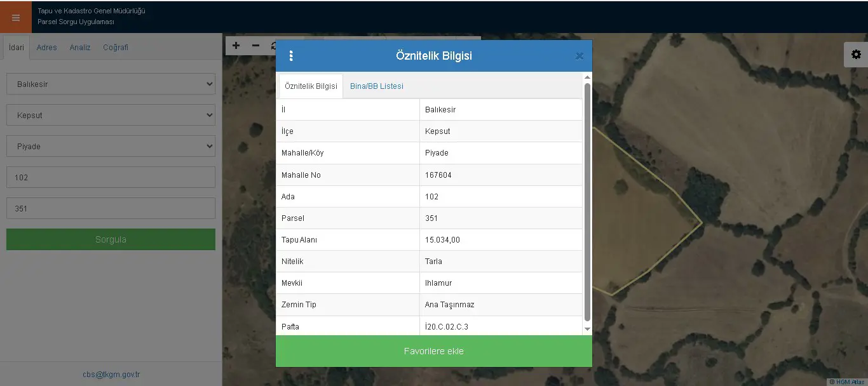Open the Adres tab
The image size is (868, 386).
coord(46,48)
